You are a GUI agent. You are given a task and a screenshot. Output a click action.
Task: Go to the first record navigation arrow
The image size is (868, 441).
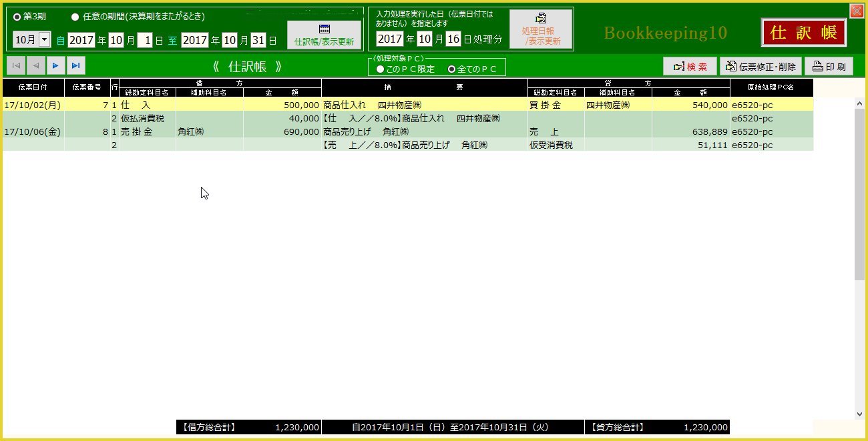[16, 65]
